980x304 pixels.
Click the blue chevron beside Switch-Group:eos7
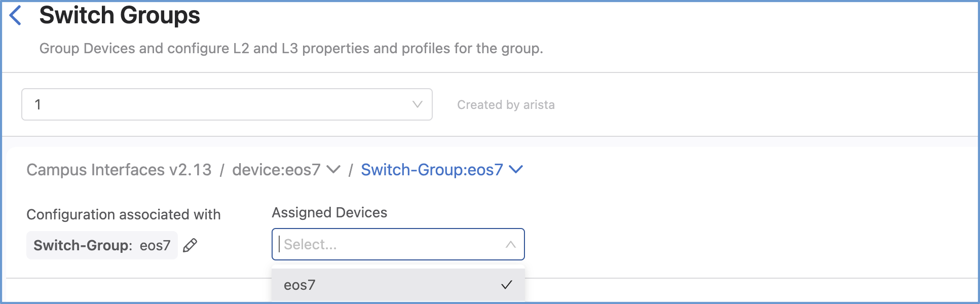click(516, 169)
